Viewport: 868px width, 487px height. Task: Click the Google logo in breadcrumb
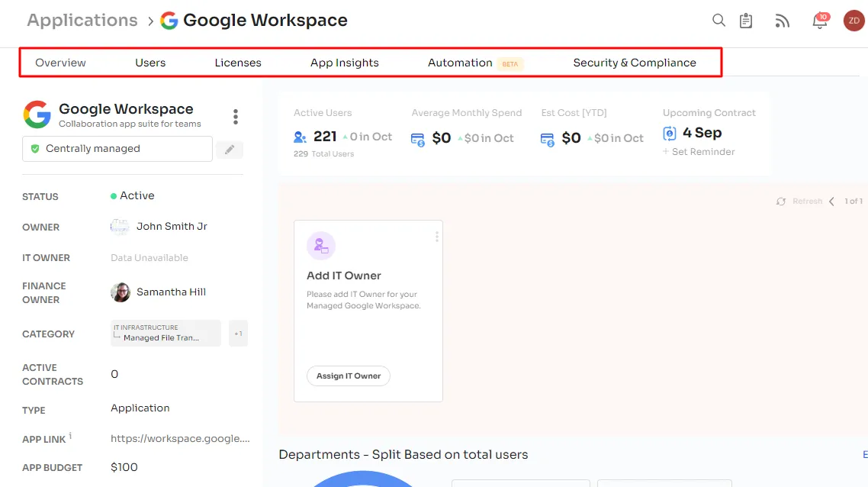[x=169, y=21]
